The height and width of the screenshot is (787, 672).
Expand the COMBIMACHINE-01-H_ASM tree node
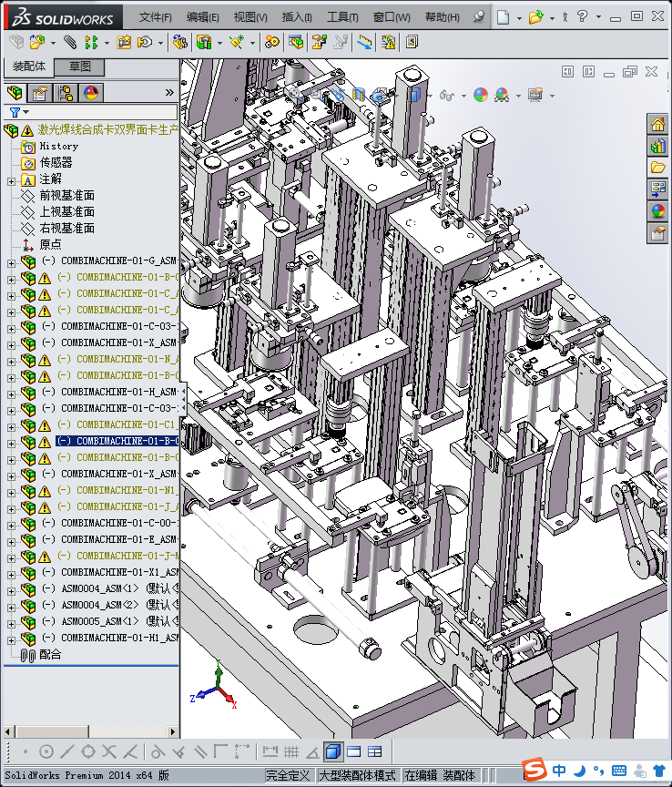[11, 394]
